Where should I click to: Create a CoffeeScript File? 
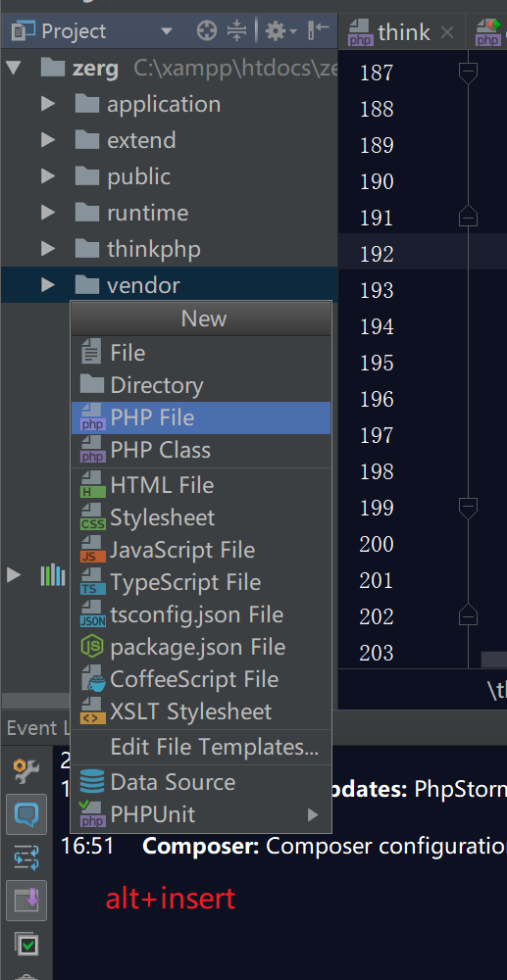pos(201,680)
